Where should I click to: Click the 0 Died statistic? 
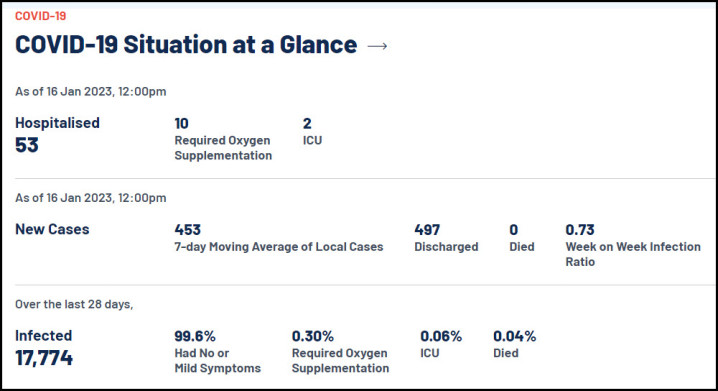click(514, 230)
